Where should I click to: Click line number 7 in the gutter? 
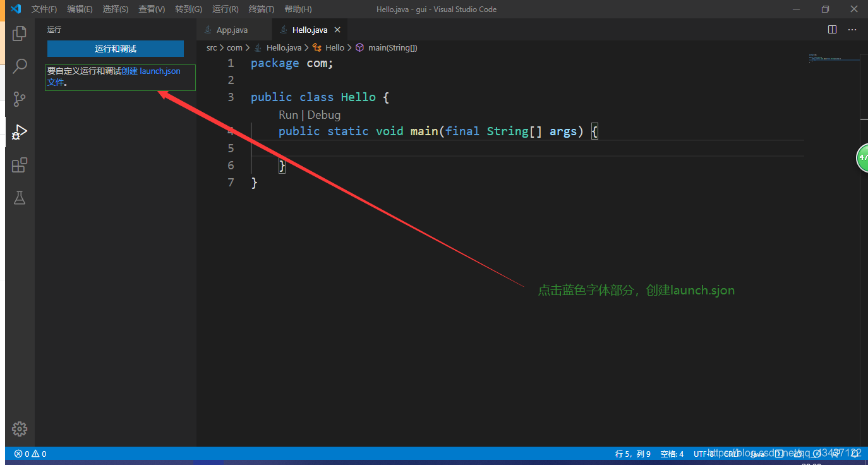(x=231, y=183)
